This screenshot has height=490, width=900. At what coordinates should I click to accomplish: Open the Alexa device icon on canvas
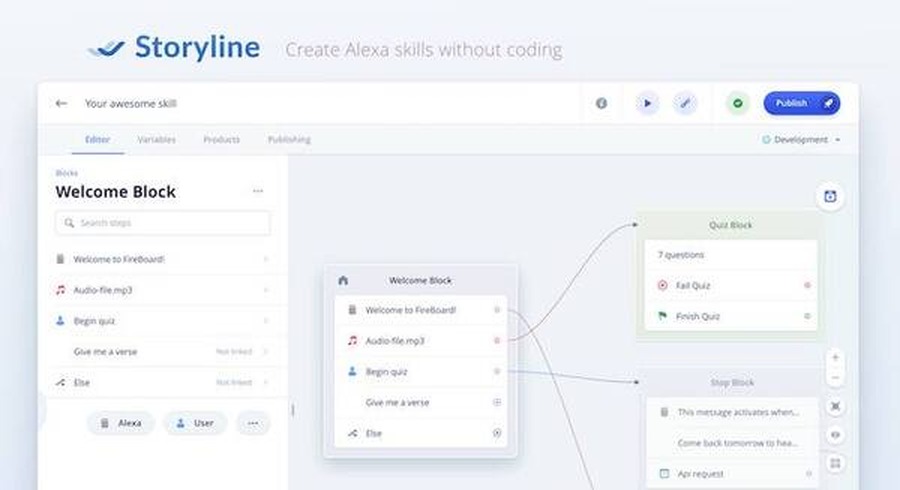pos(830,197)
